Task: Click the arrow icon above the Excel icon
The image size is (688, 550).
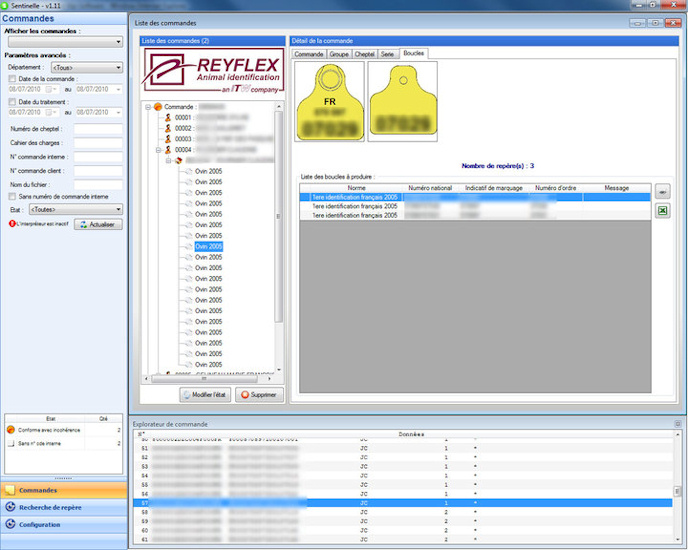Action: 662,190
